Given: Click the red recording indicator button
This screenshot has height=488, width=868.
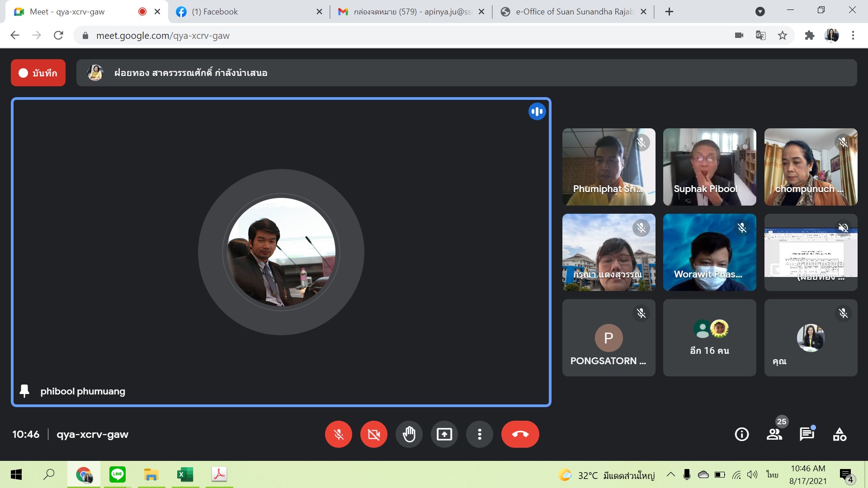Looking at the screenshot, I should pos(38,73).
